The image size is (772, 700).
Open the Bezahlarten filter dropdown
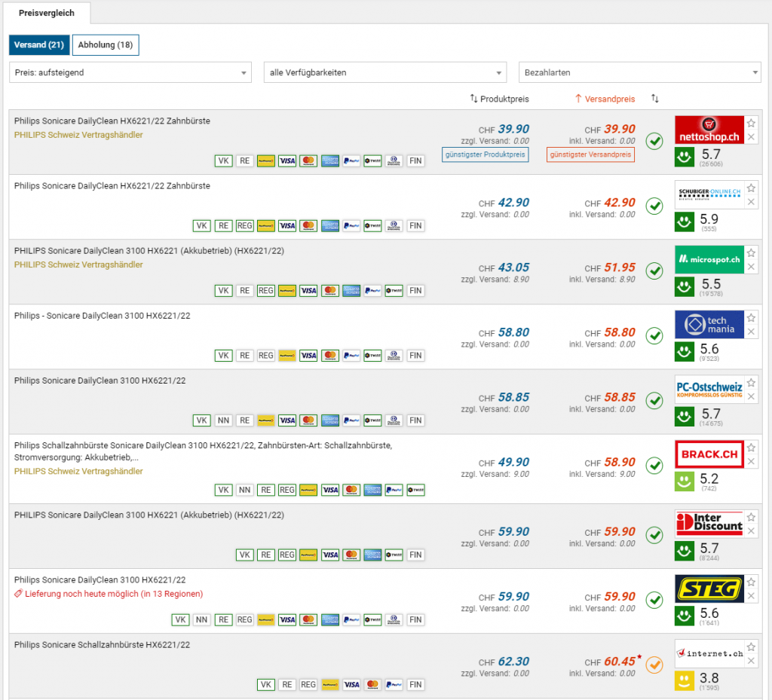pyautogui.click(x=639, y=72)
